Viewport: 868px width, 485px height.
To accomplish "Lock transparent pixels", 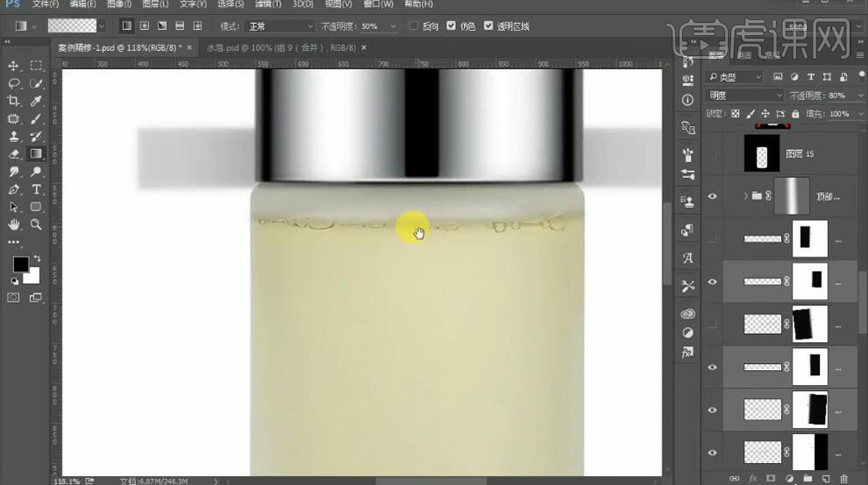I will 735,113.
